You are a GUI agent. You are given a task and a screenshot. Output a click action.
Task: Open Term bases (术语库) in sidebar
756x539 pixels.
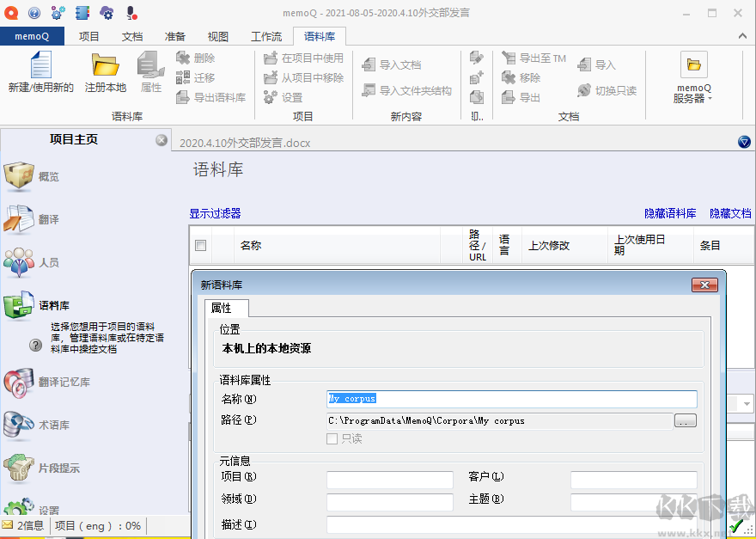(x=37, y=425)
